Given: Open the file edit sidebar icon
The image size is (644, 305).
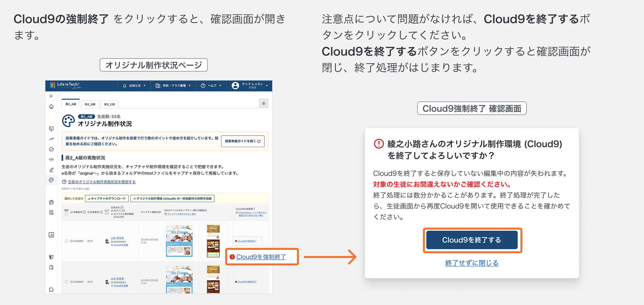Looking at the screenshot, I should [x=51, y=267].
